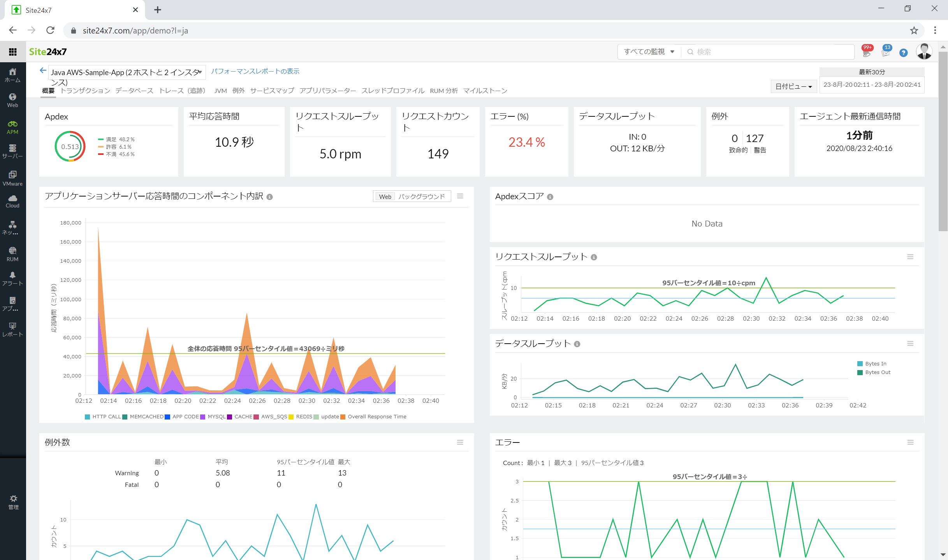Switch chart to バックグラウンド view

(x=421, y=197)
